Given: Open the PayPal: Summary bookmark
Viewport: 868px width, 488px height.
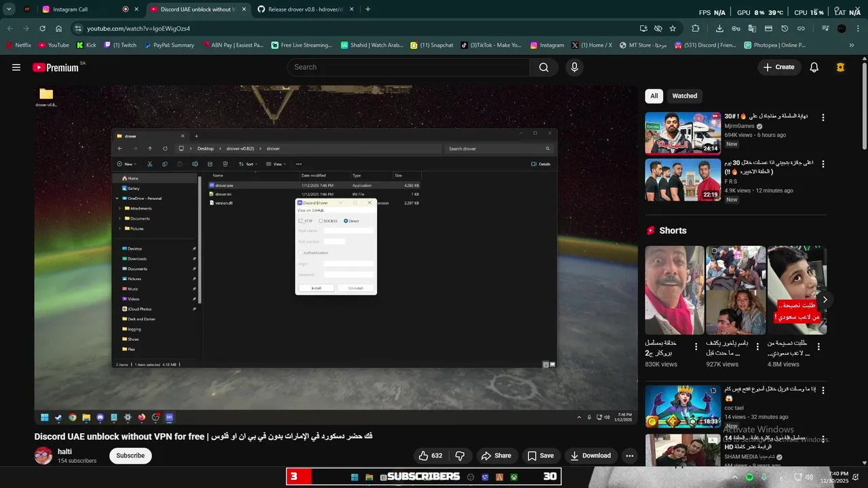Looking at the screenshot, I should pos(169,45).
